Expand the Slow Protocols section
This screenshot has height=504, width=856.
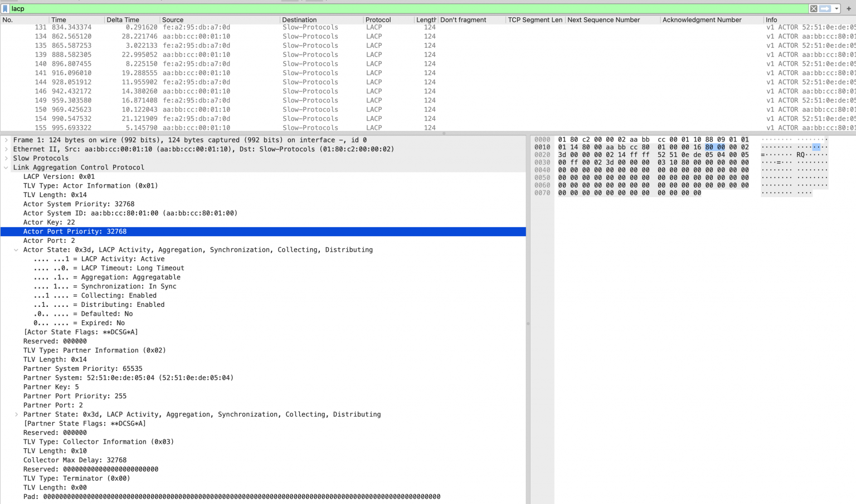[6, 159]
